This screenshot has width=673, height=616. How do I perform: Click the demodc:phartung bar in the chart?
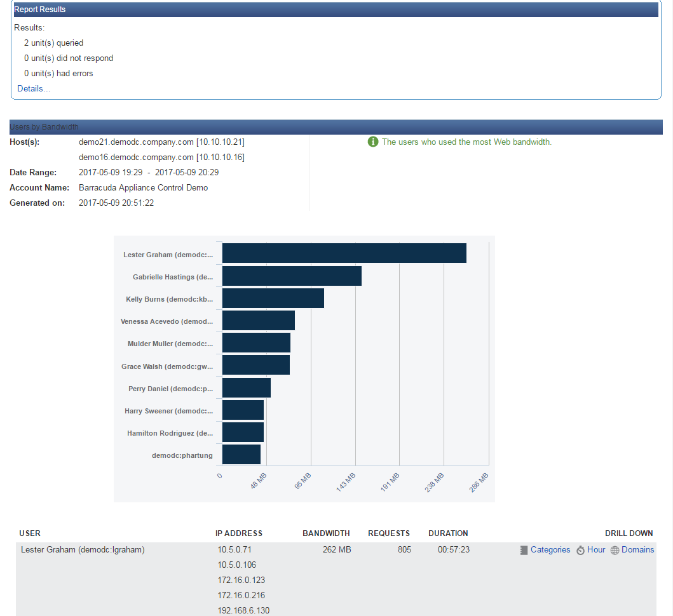click(x=241, y=455)
